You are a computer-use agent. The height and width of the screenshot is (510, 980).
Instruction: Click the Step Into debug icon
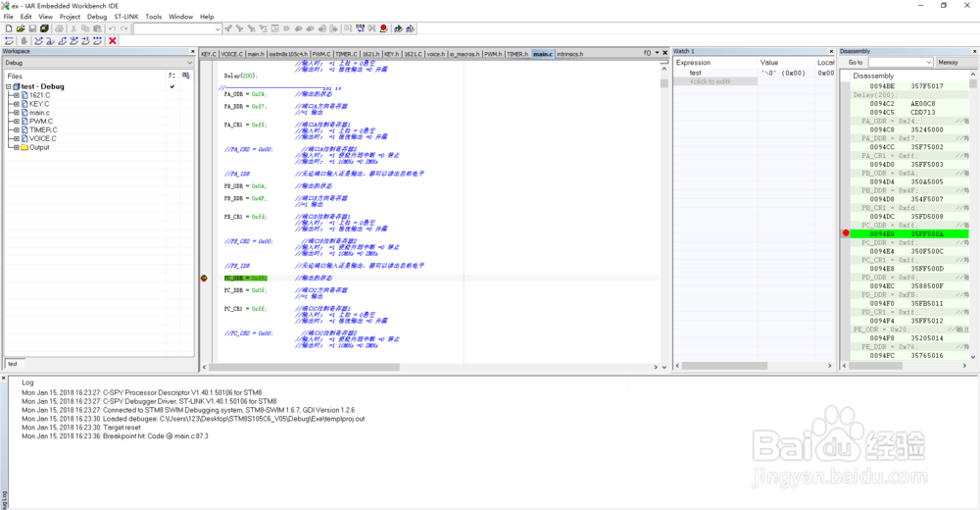[50, 40]
